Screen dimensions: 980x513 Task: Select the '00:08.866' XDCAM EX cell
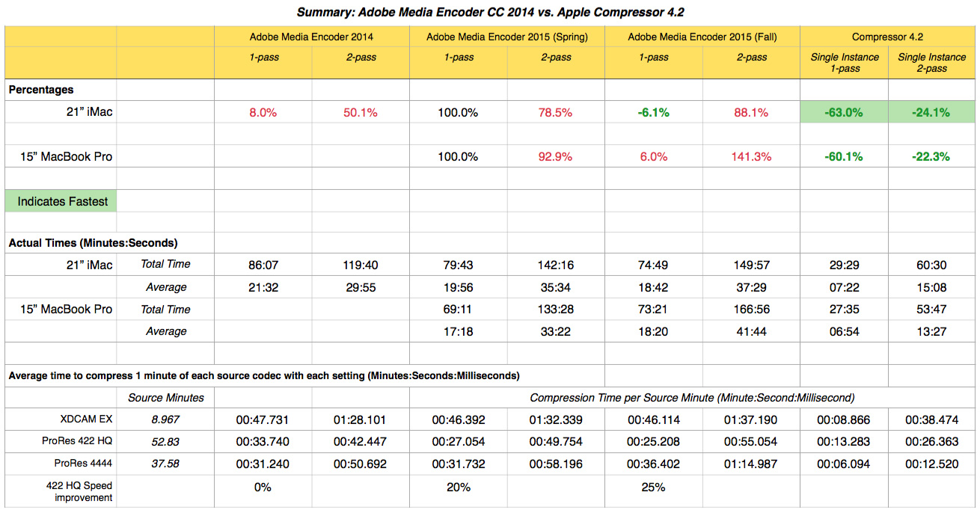844,420
